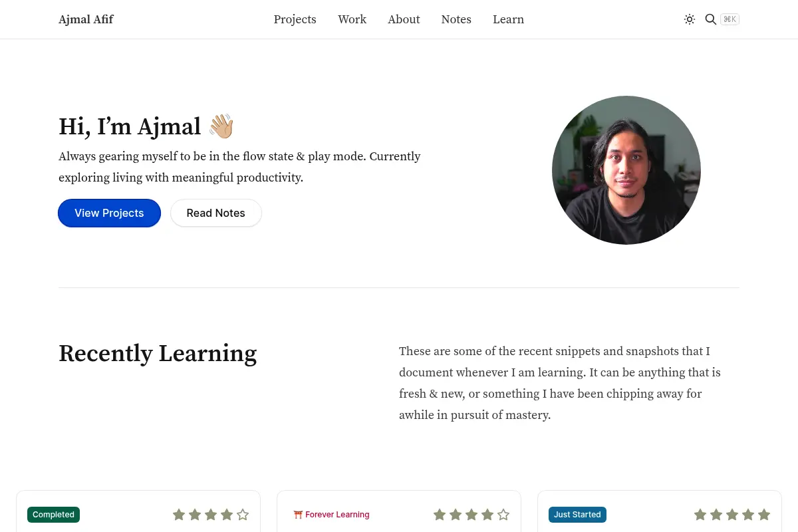Click the Read Notes button
Screen dimensions: 798x532
[216, 213]
